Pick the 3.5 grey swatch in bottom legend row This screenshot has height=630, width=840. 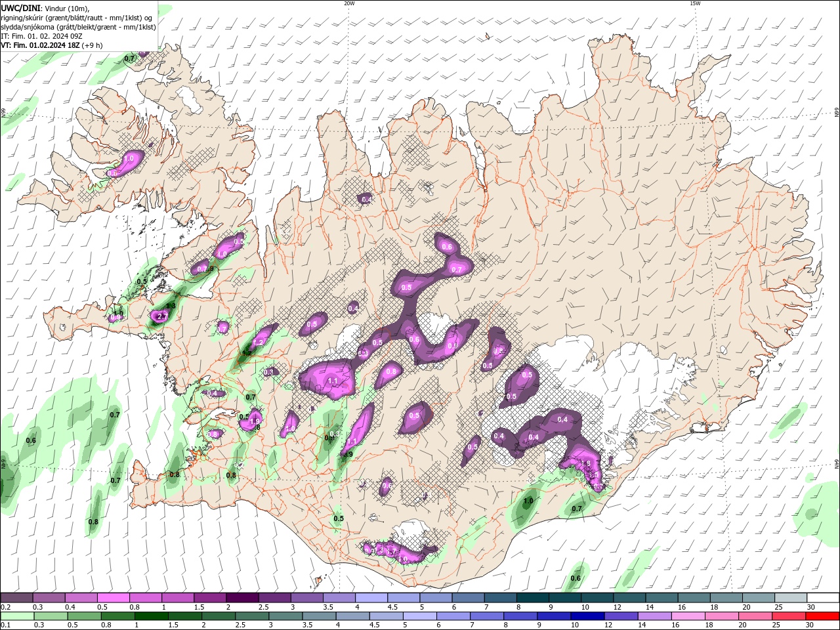point(319,616)
